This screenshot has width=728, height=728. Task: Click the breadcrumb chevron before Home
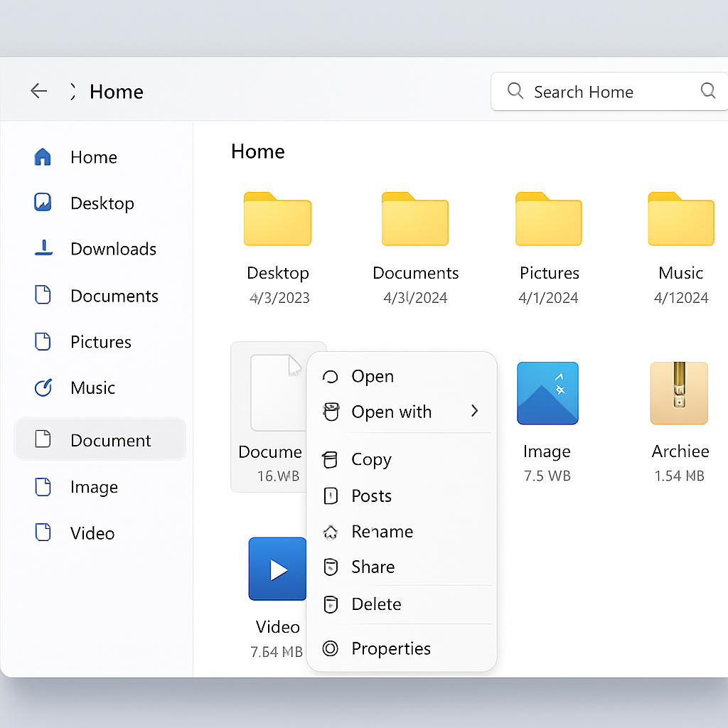point(73,92)
